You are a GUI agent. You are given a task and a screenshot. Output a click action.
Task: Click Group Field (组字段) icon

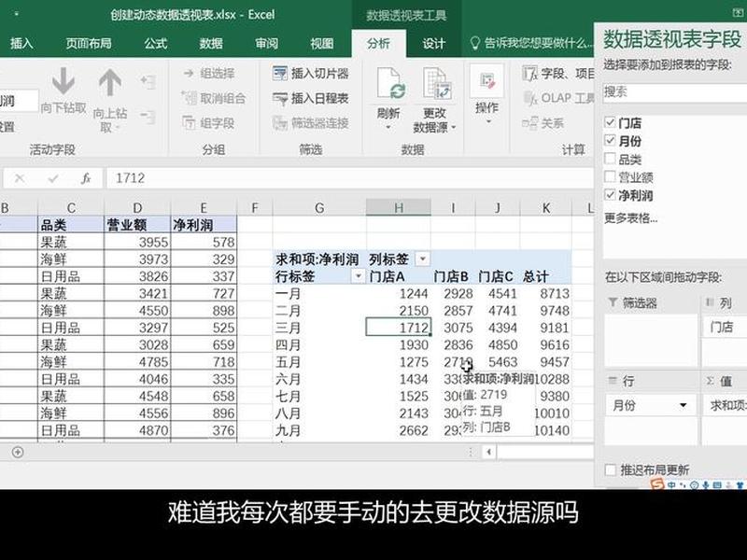pyautogui.click(x=190, y=123)
